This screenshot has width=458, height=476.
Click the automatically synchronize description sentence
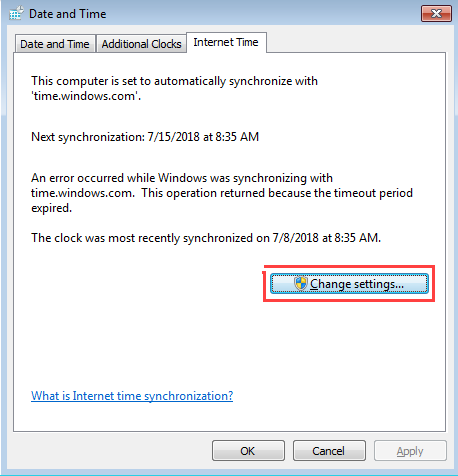tap(174, 88)
